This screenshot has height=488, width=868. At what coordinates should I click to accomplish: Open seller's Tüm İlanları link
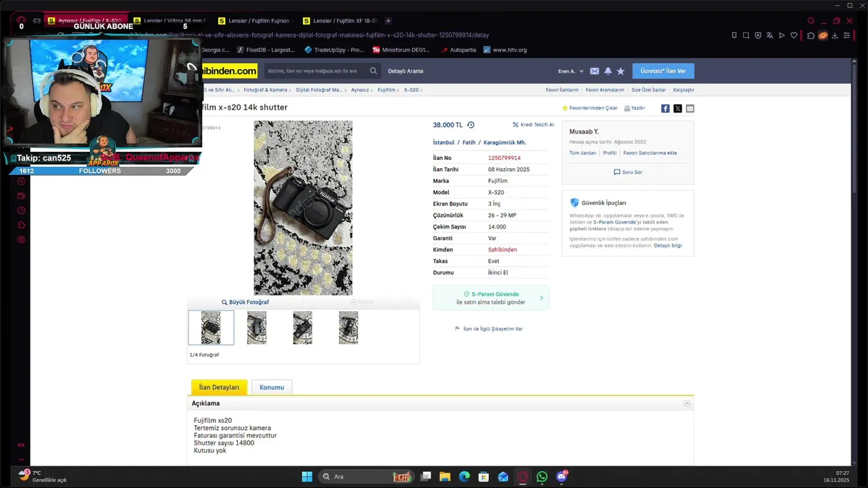click(x=583, y=153)
